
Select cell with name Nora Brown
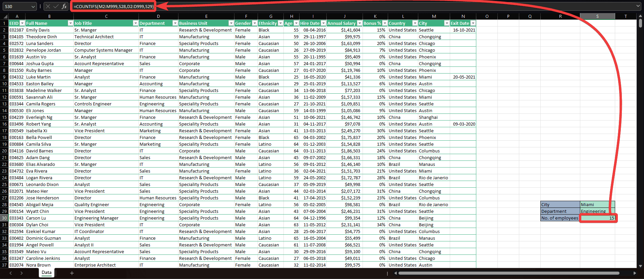49,265
